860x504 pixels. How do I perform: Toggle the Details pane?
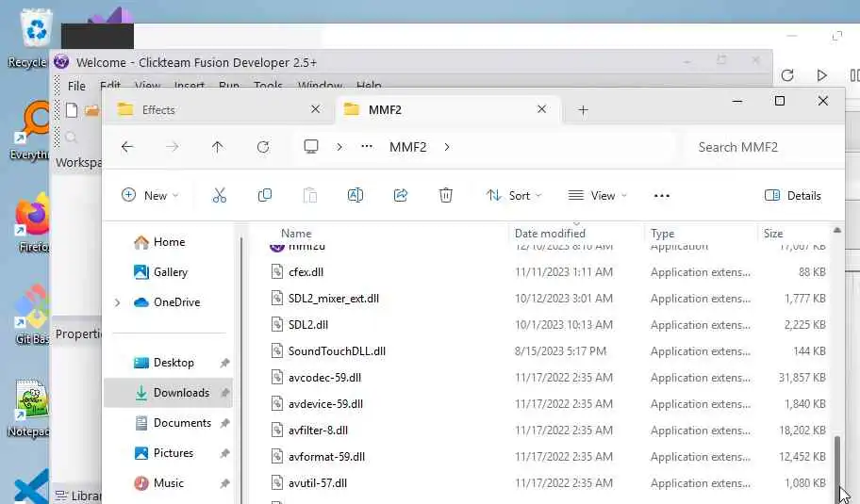792,196
